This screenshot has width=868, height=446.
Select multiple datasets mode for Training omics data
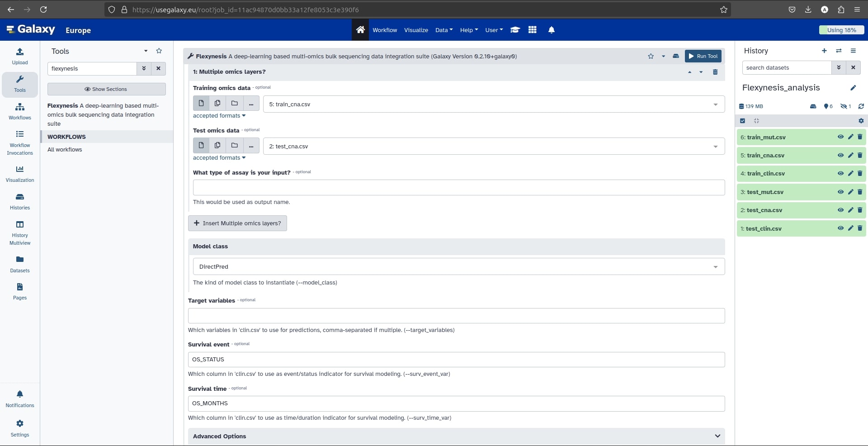pyautogui.click(x=217, y=103)
